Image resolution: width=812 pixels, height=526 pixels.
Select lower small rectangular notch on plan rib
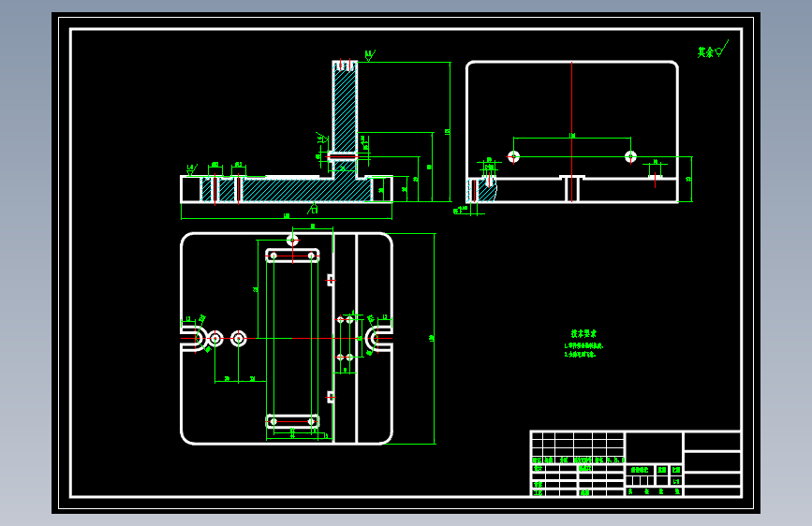[331, 398]
